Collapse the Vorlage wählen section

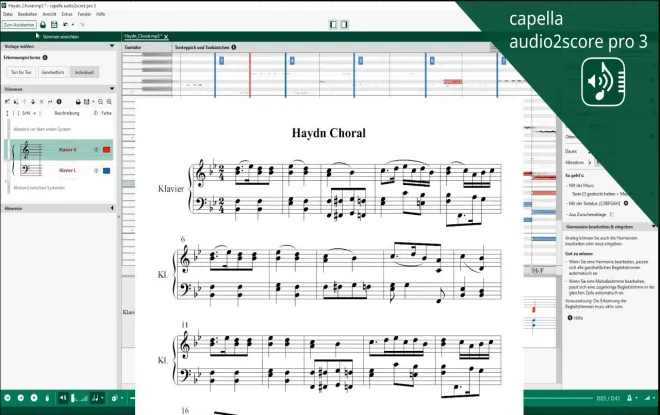pyautogui.click(x=112, y=46)
